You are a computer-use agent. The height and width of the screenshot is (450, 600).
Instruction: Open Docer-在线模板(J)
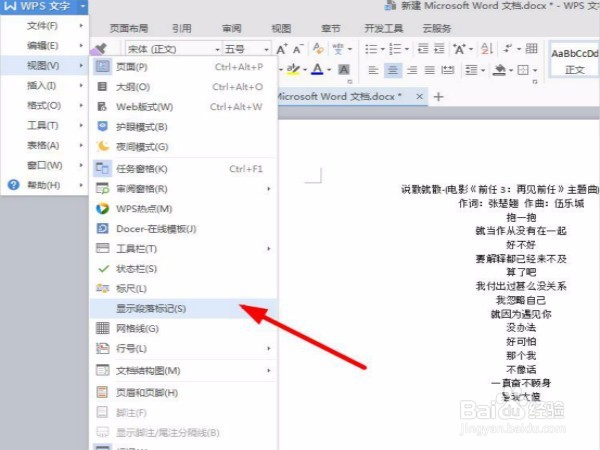pyautogui.click(x=183, y=229)
